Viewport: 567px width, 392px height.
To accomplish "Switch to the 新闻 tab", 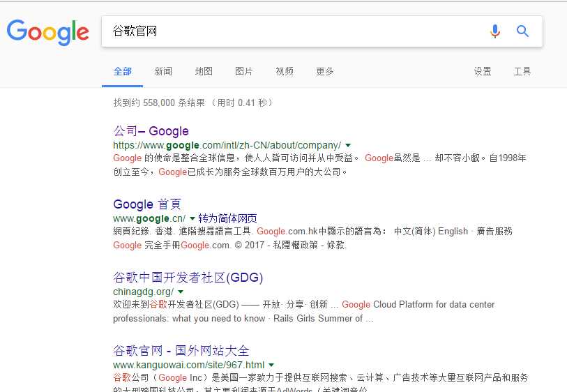I will pos(163,71).
